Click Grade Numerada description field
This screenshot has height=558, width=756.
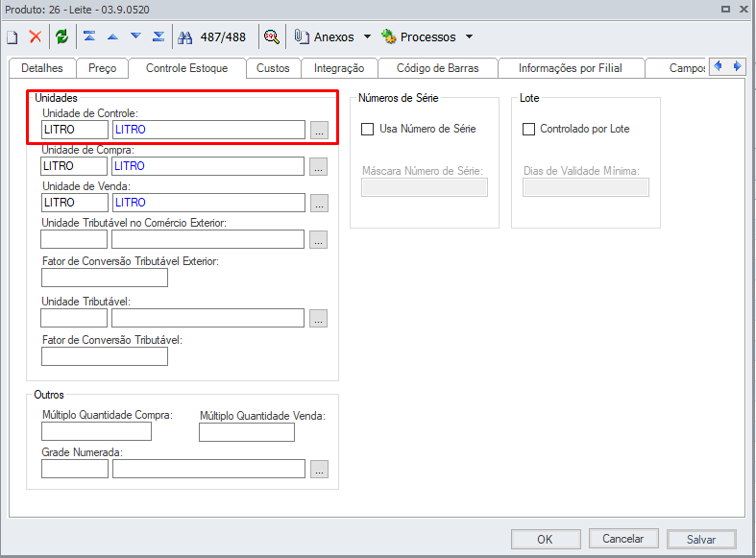pyautogui.click(x=208, y=469)
